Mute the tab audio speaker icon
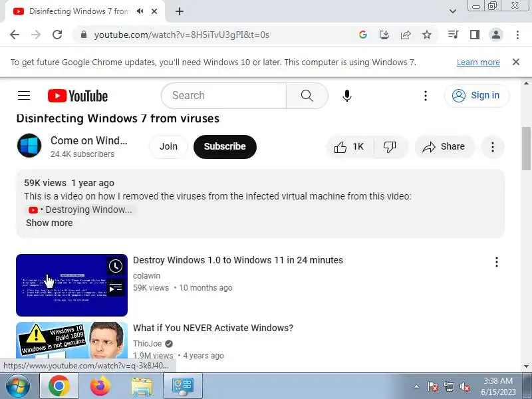The height and width of the screenshot is (399, 532). coord(140,11)
